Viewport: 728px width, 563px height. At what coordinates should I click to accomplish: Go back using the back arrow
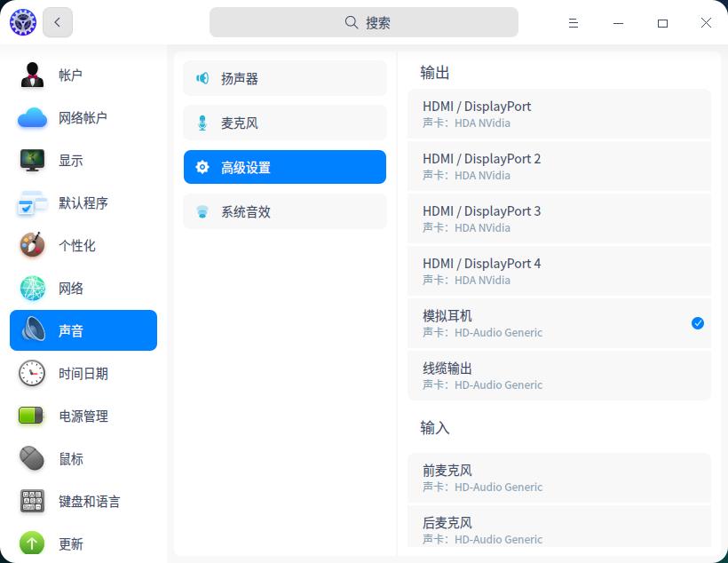[57, 22]
